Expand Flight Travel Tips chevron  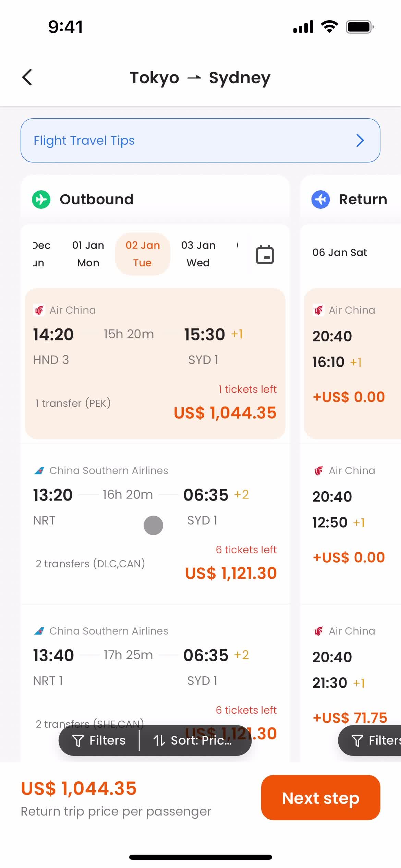(x=360, y=140)
